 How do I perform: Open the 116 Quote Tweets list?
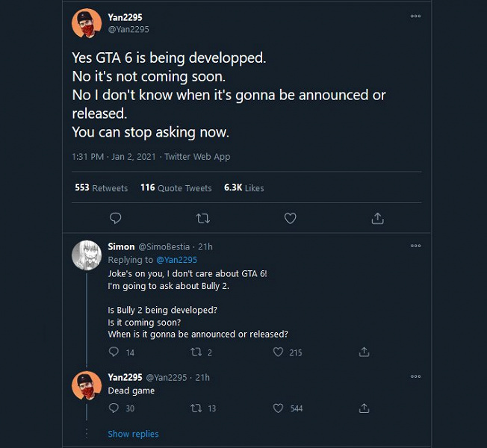[176, 188]
